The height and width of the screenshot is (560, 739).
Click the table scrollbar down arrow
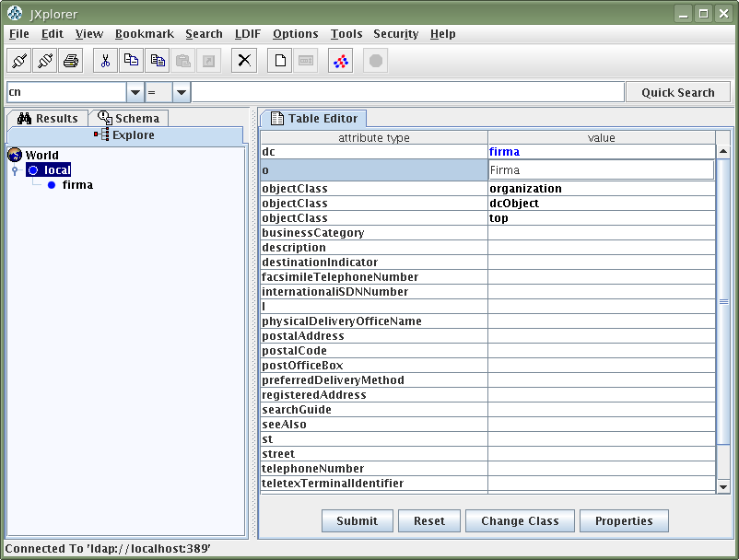[723, 486]
